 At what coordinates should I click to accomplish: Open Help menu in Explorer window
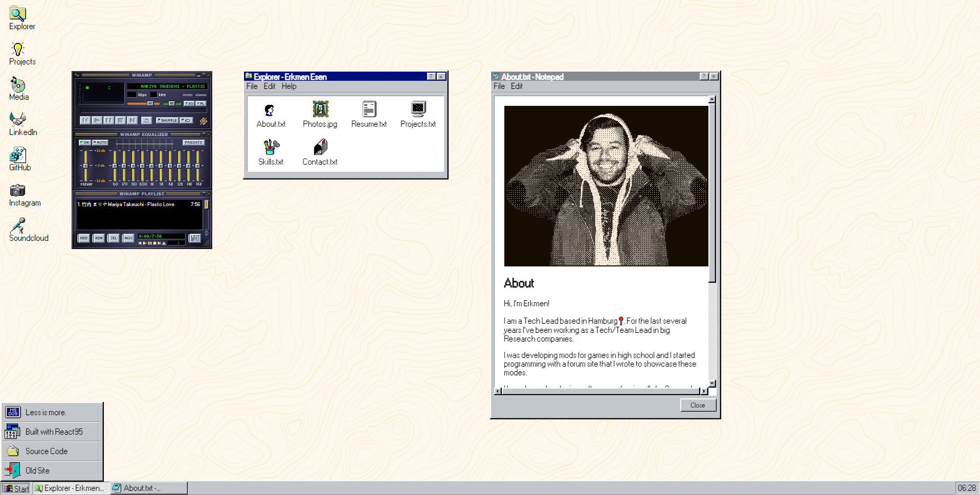point(289,86)
